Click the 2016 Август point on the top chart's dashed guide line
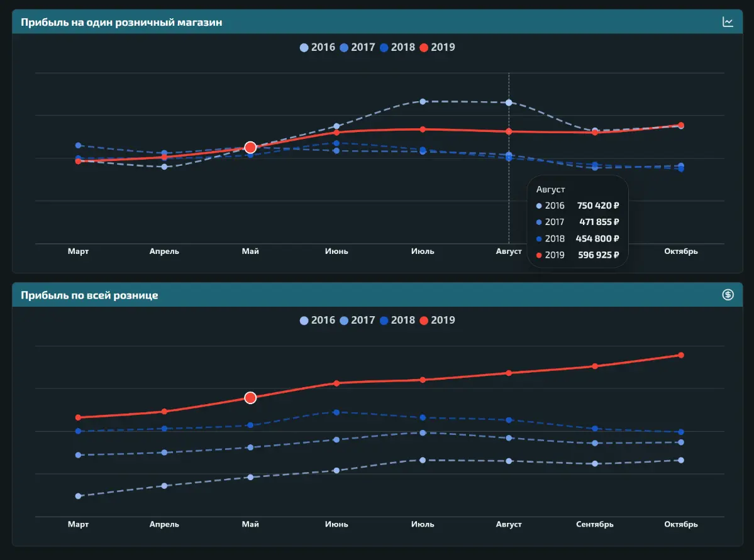 (x=509, y=102)
